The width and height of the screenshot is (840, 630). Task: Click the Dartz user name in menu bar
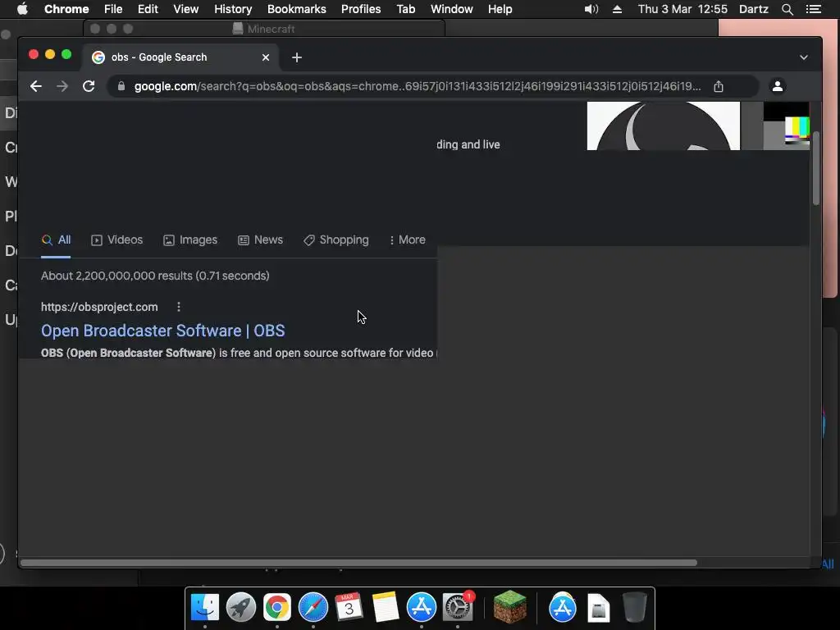(x=754, y=9)
